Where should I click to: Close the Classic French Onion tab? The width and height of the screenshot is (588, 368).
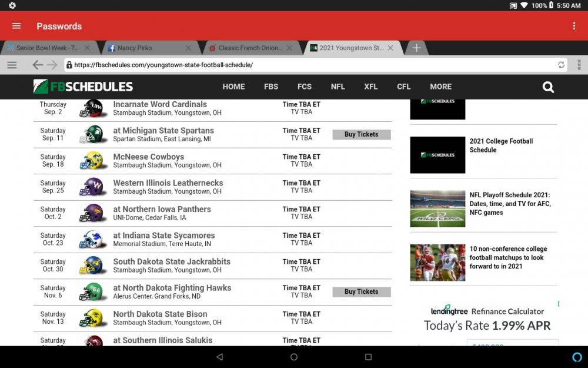coord(289,48)
